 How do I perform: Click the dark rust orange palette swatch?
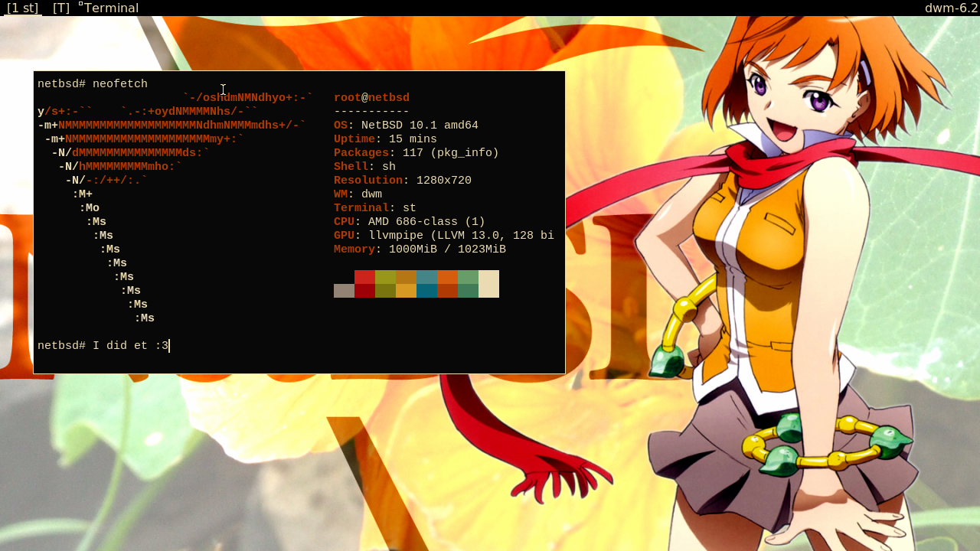click(447, 291)
